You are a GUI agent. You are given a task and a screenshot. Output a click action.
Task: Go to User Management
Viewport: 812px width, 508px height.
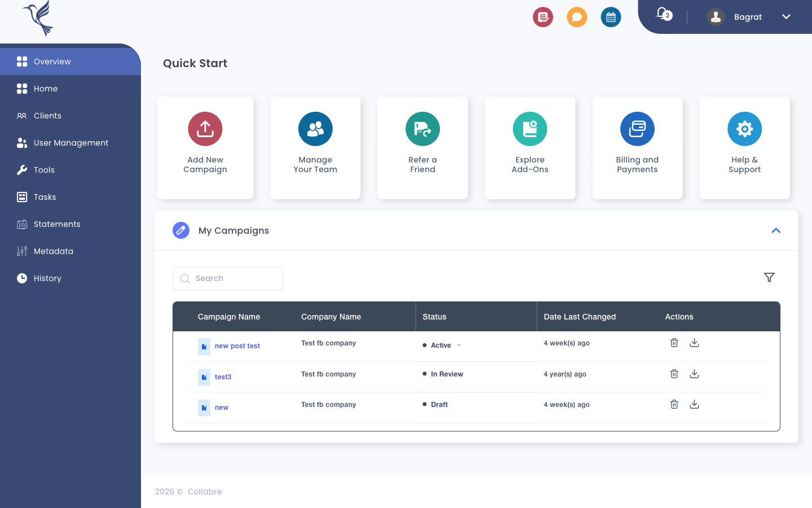pos(71,143)
